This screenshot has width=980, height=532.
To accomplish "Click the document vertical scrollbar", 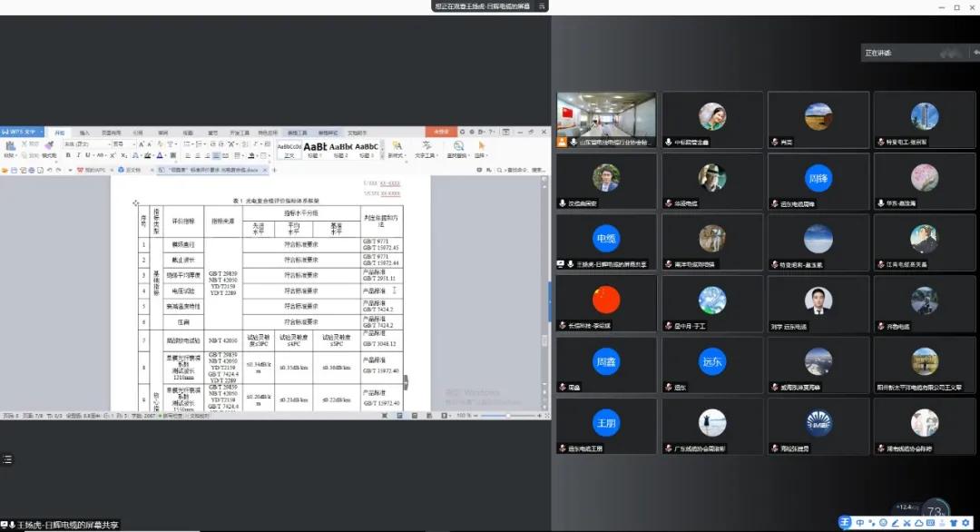I will click(x=544, y=292).
